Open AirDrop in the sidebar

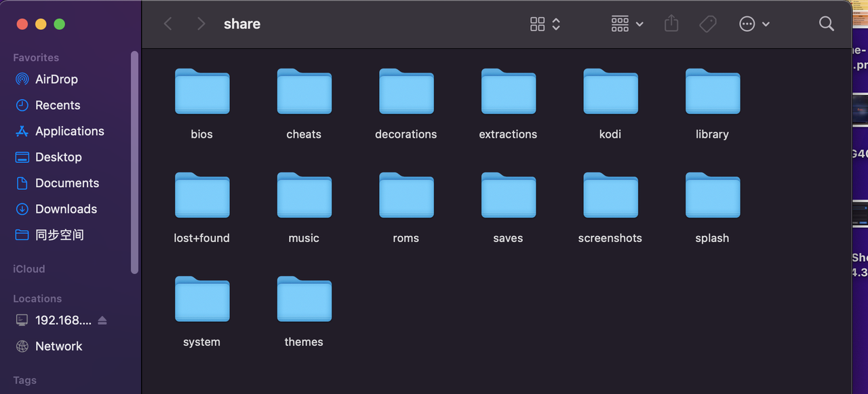point(56,79)
